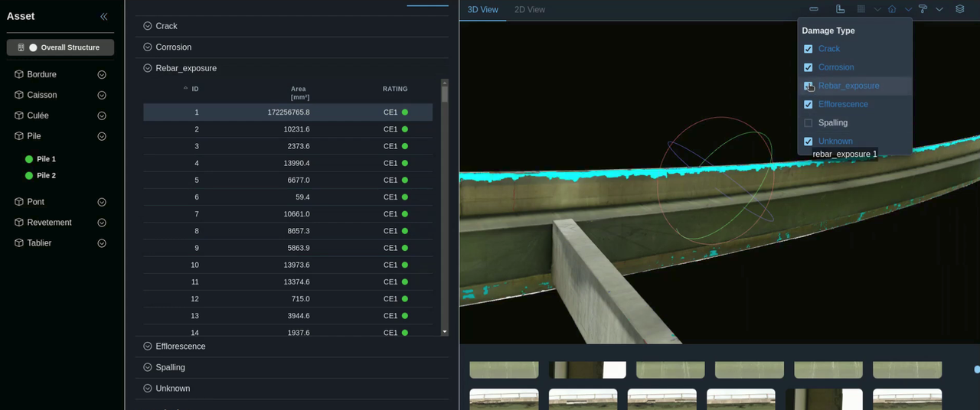Image resolution: width=980 pixels, height=410 pixels.
Task: Expand the Tablier tree chevron
Action: tap(102, 243)
